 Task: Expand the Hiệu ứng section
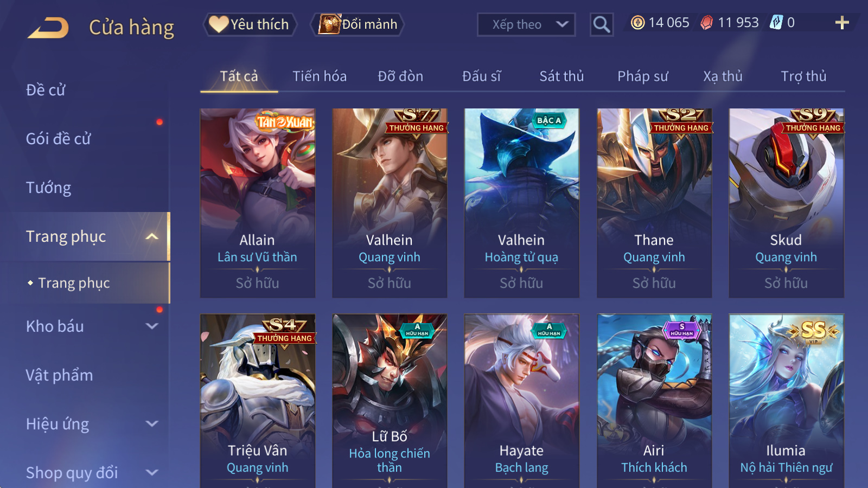[92, 424]
